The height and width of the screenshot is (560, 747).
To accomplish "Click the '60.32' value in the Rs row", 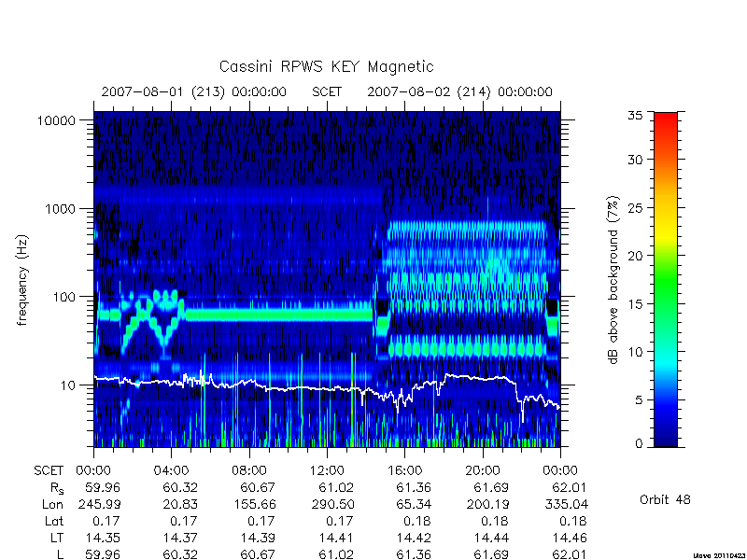I will 180,487.
